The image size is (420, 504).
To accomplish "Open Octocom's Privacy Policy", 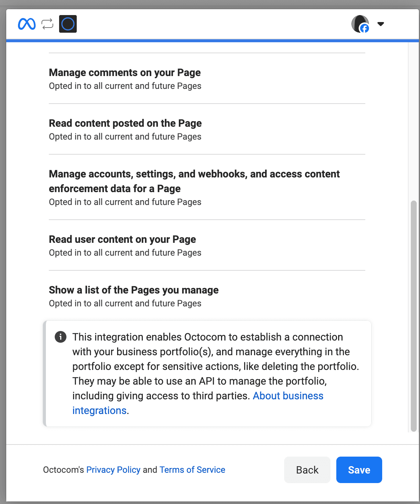I will [113, 469].
